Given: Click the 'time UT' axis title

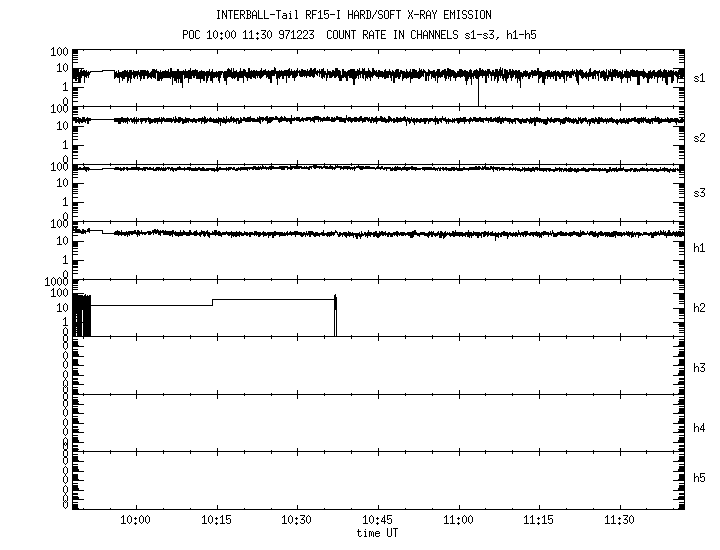Looking at the screenshot, I should click(377, 533).
